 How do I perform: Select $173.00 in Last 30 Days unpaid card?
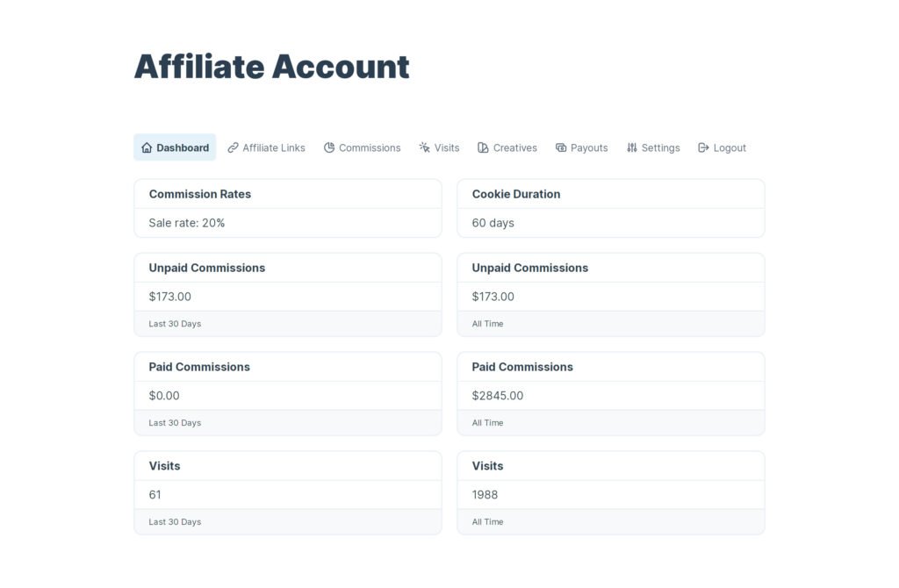click(x=170, y=297)
